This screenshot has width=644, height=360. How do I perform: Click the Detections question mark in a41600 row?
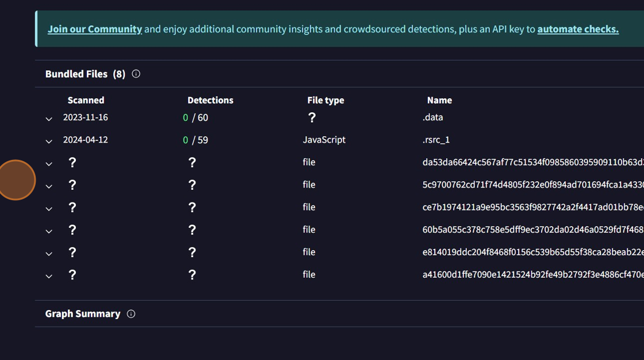192,275
